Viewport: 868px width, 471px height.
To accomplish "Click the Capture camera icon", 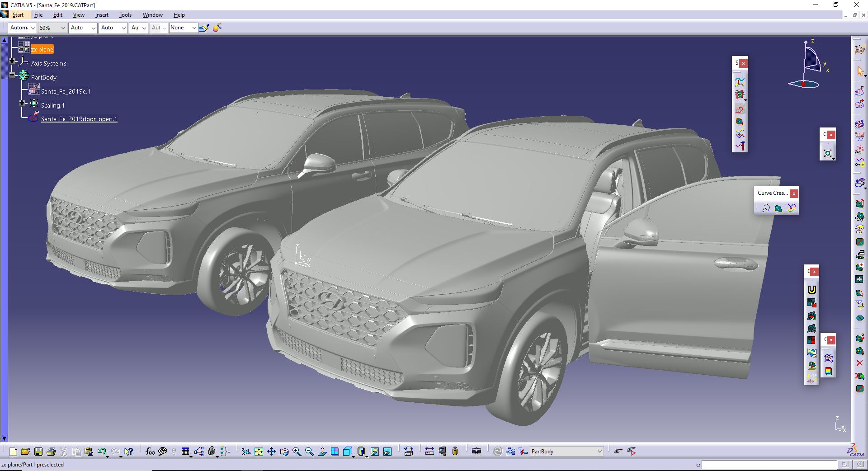I will pos(476,451).
